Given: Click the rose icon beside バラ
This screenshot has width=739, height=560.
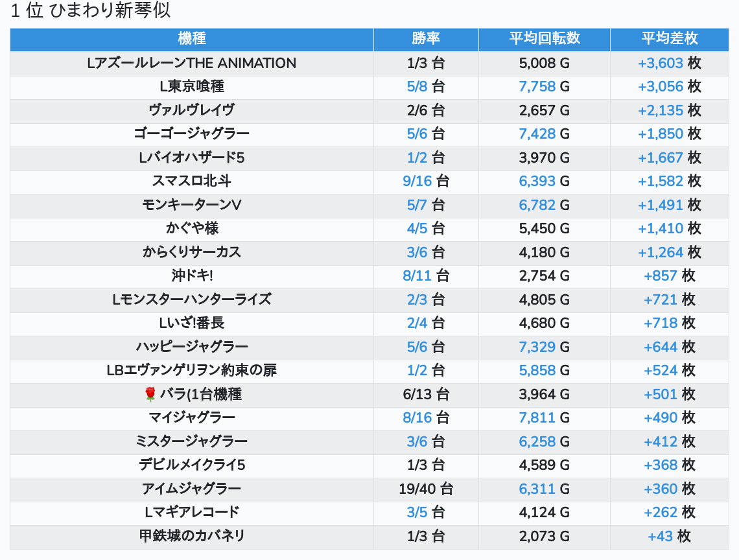Looking at the screenshot, I should 150,394.
